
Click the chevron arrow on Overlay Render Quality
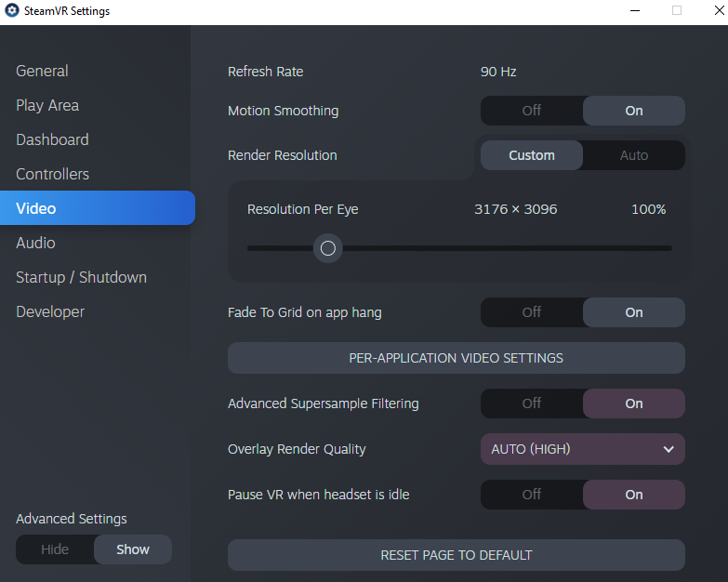[x=668, y=449]
